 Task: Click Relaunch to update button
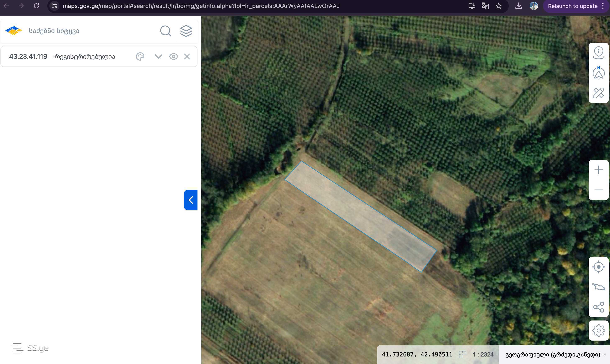[x=573, y=6]
